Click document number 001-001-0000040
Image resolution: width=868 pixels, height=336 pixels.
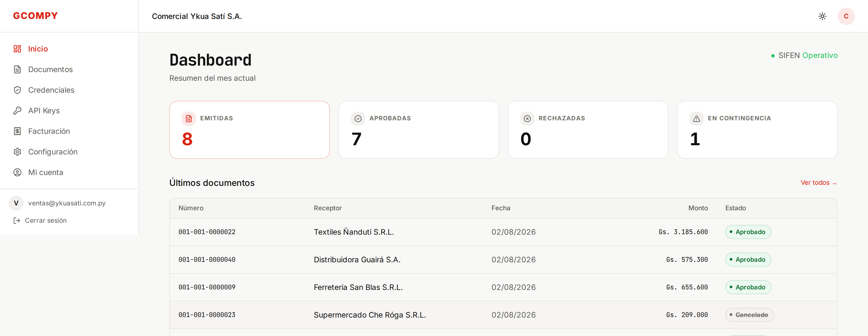coord(207,259)
